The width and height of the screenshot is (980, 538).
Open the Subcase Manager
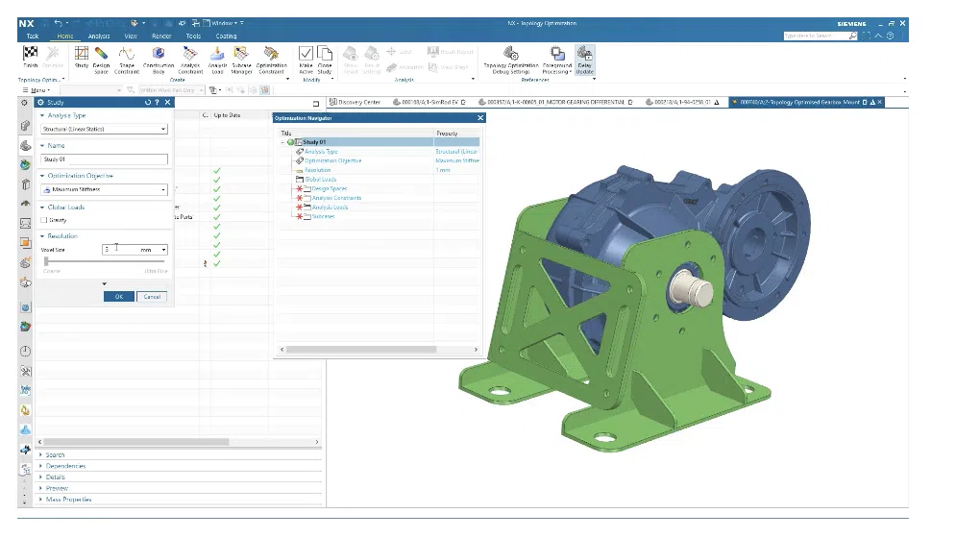coord(241,54)
